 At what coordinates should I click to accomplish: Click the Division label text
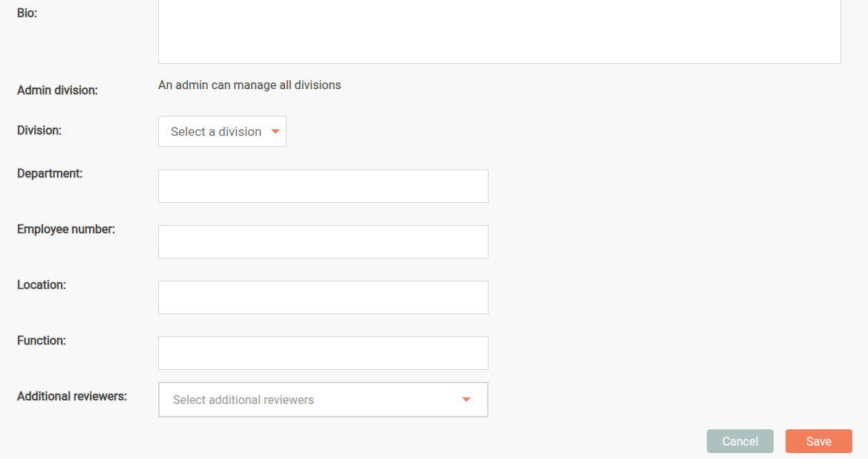tap(39, 130)
